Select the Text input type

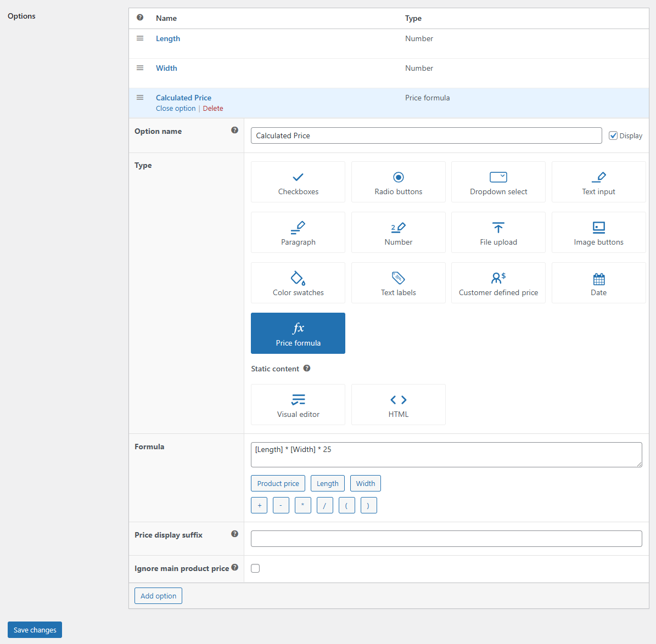coord(599,182)
